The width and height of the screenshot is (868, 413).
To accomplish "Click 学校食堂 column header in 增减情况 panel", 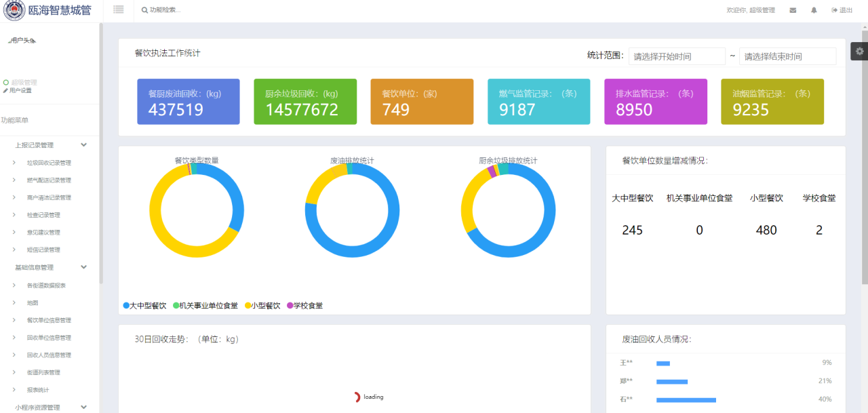I will point(819,198).
